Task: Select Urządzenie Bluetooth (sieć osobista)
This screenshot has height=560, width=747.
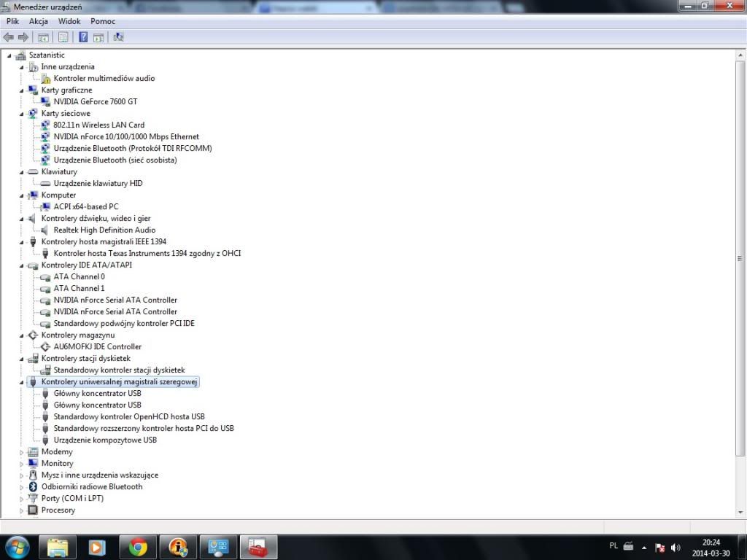Action: click(x=115, y=160)
